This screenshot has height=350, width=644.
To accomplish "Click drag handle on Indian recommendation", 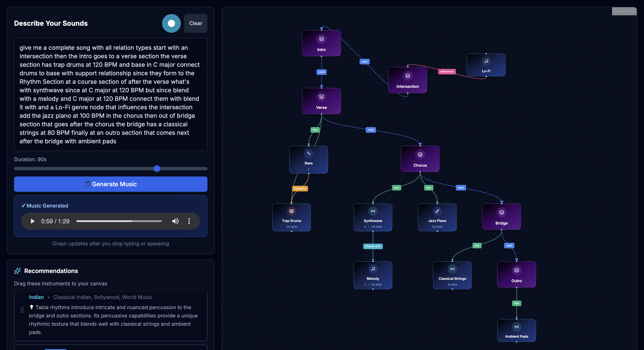I will pyautogui.click(x=22, y=310).
